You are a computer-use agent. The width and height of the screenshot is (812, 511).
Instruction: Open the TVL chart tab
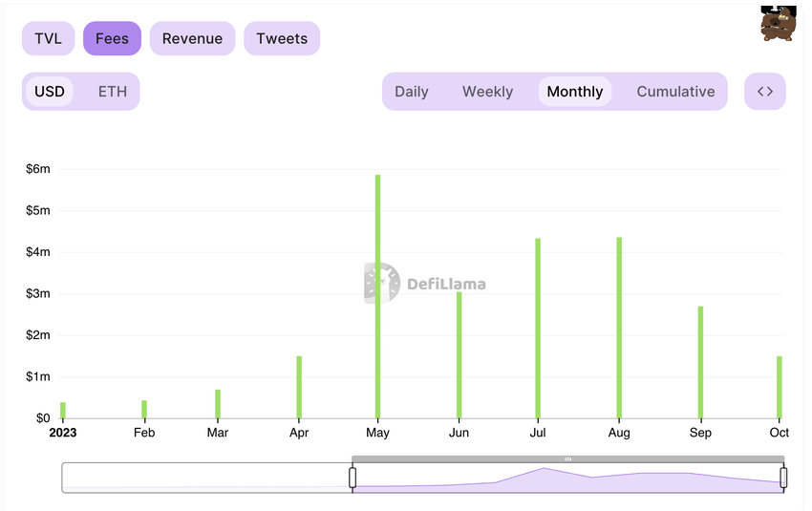click(48, 38)
